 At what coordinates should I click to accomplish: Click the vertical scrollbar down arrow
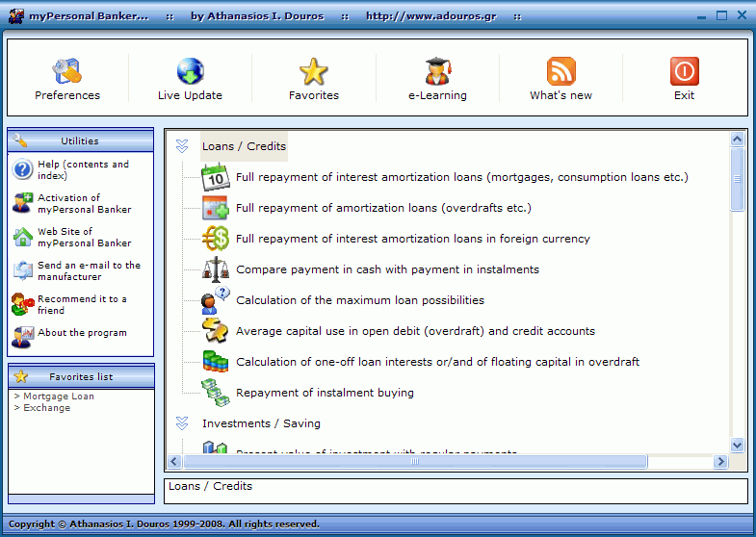point(737,445)
